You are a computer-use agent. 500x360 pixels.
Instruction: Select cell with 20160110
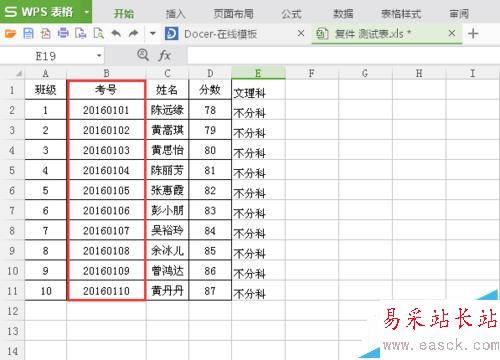[106, 291]
